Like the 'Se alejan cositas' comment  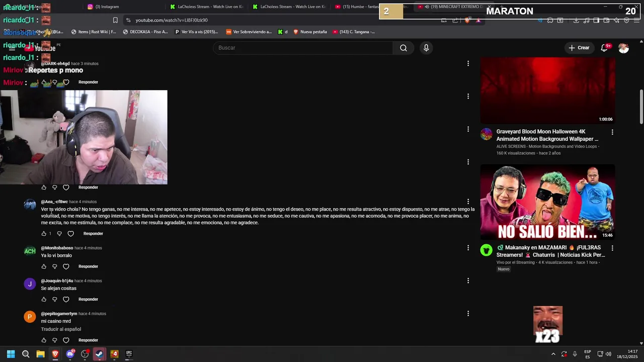click(44, 299)
